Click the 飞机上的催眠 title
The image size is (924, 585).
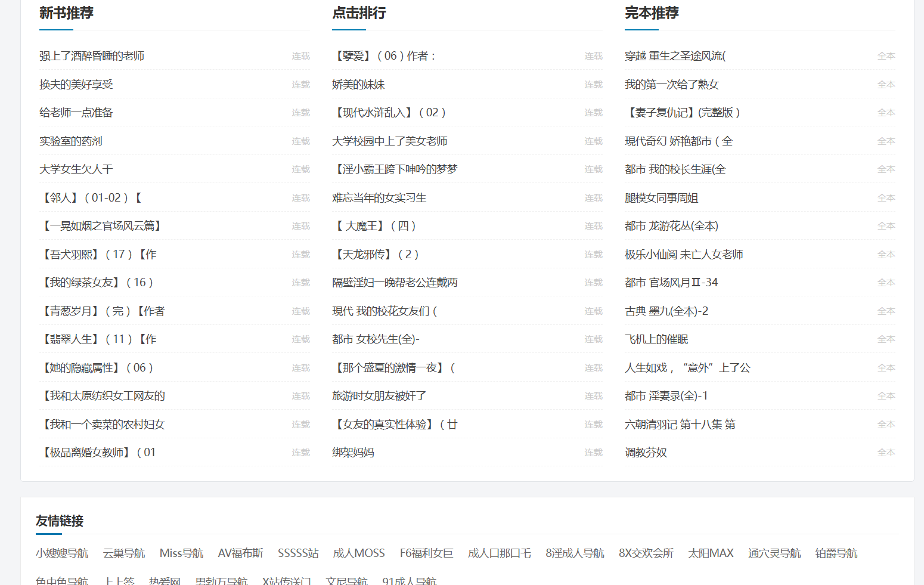[656, 339]
